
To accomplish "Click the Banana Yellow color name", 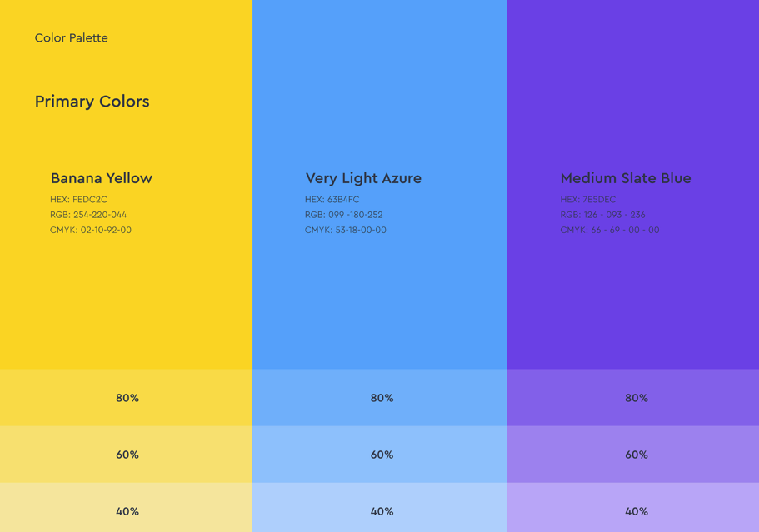I will coord(101,178).
